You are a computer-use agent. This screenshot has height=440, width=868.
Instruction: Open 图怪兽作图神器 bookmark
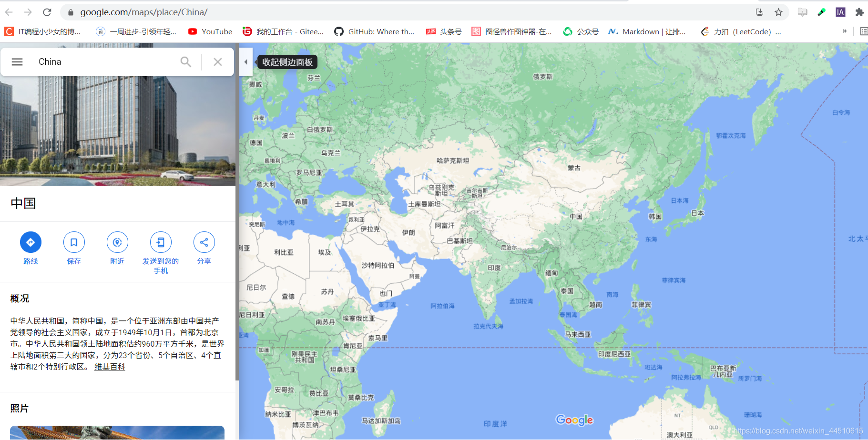coord(511,32)
